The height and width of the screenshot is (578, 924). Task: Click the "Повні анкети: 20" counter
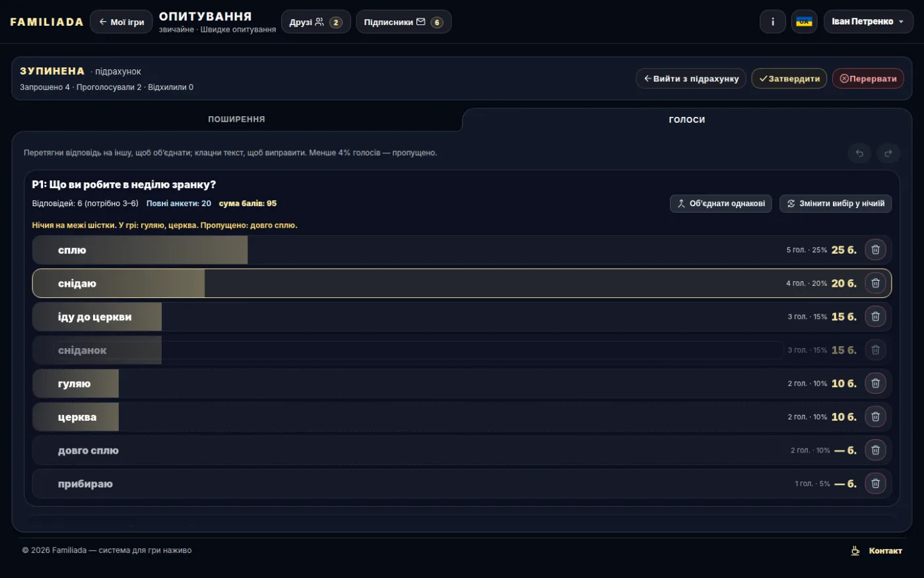coord(179,203)
